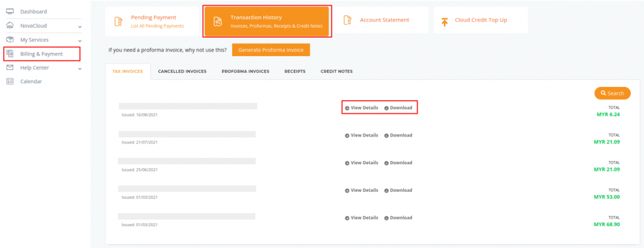Click the Account Statement card icon

tap(347, 20)
